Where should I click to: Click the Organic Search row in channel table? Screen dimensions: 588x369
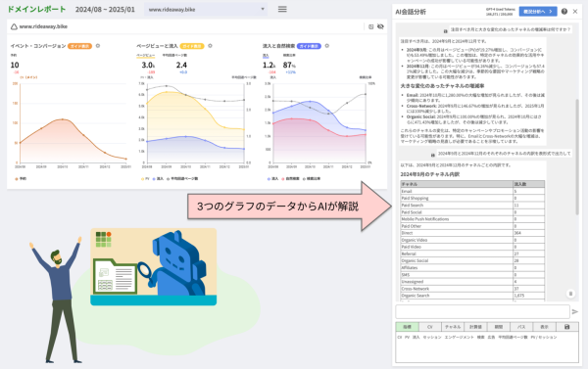(472, 296)
